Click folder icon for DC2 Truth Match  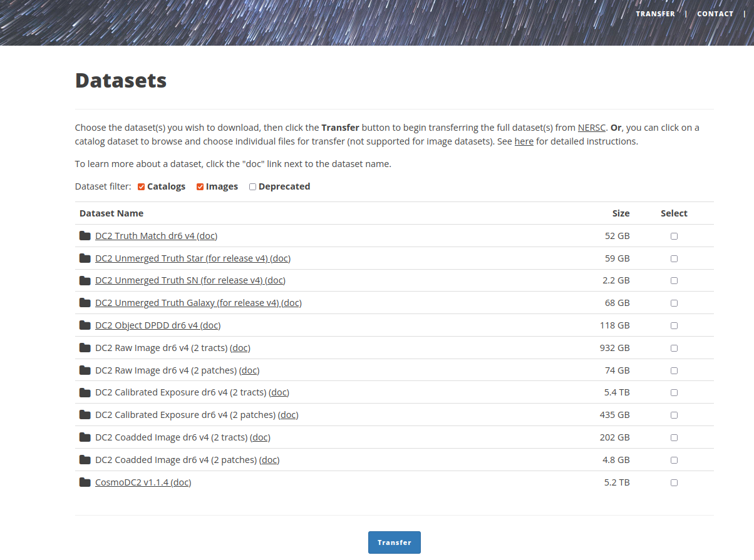coord(85,236)
